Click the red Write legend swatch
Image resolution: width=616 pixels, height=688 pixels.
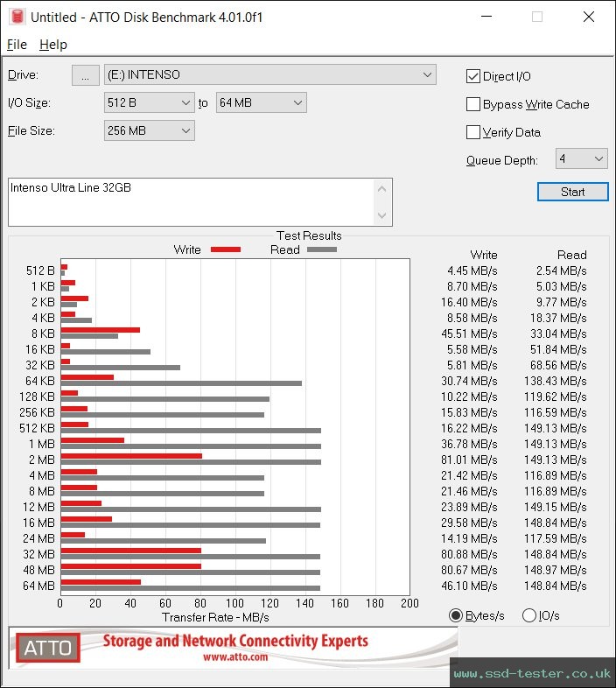tap(226, 249)
